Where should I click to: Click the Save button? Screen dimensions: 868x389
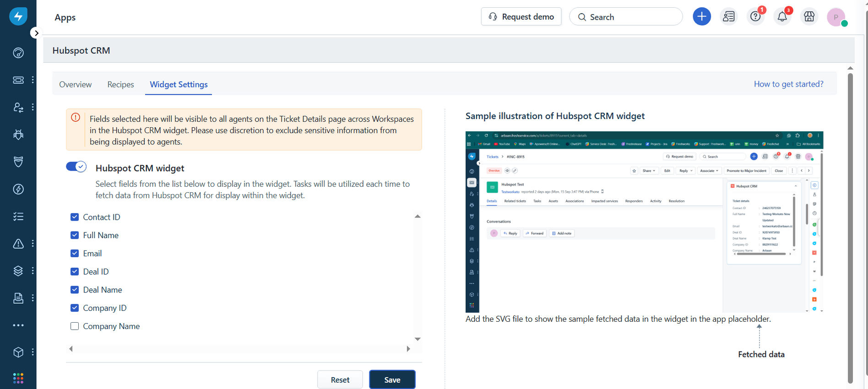pyautogui.click(x=392, y=380)
